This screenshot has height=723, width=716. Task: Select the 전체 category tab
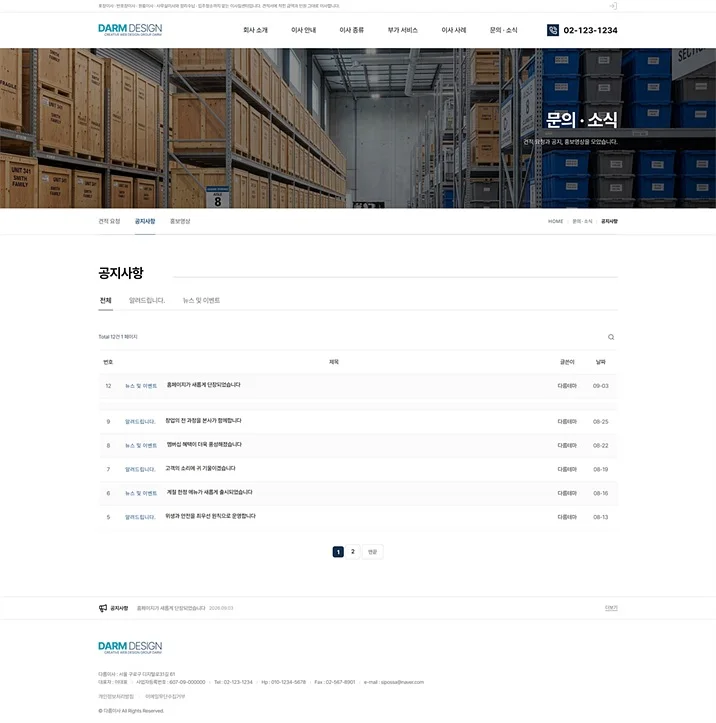coord(106,300)
